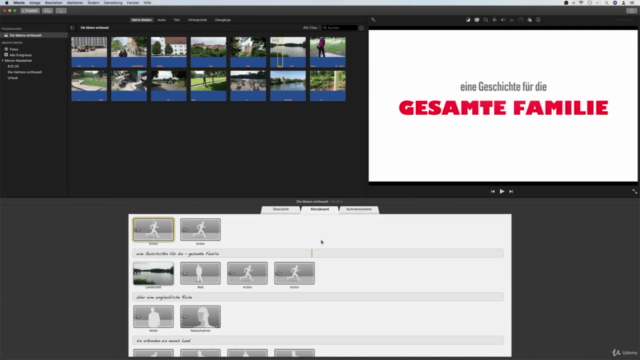Viewport: 640px width, 360px height.
Task: Open the Ablage menu
Action: (x=35, y=2)
